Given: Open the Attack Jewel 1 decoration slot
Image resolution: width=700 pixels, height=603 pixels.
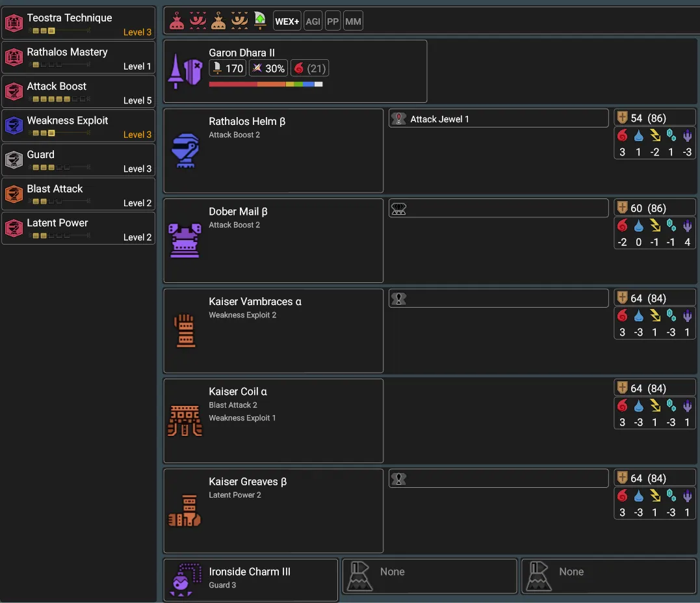Looking at the screenshot, I should 499,119.
